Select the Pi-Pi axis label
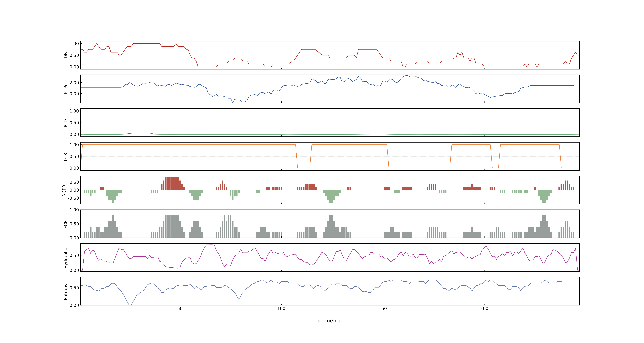This screenshot has width=644, height=343. (66, 89)
